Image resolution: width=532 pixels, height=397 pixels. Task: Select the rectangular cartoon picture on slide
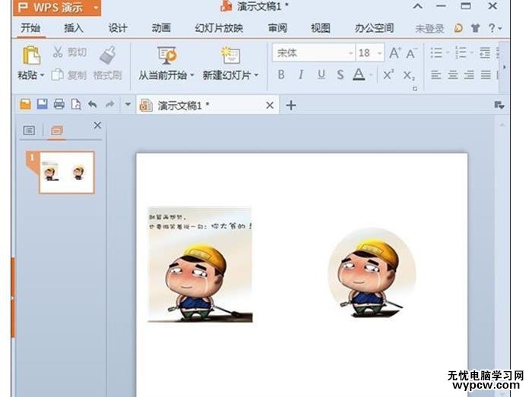point(200,264)
